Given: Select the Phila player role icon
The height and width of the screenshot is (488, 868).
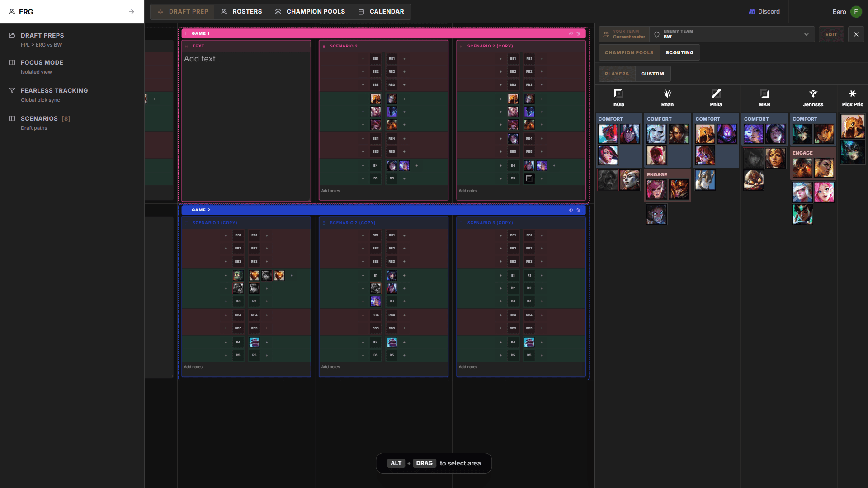Looking at the screenshot, I should (716, 94).
